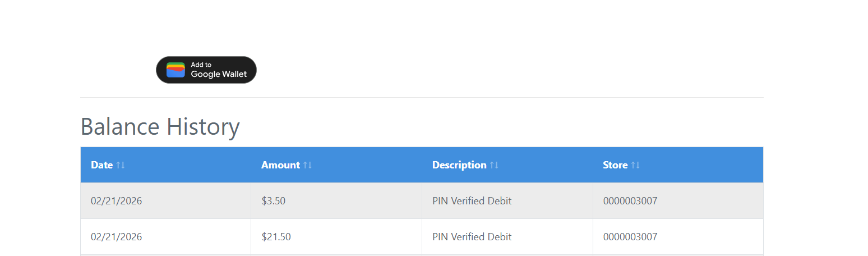868x256 pixels.
Task: Sort table by Date arrows icon
Action: point(121,165)
